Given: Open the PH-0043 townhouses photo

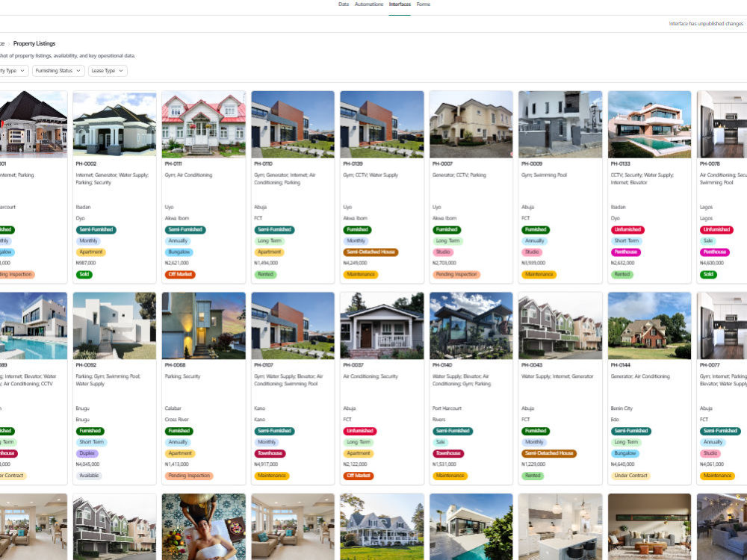Looking at the screenshot, I should [x=560, y=326].
